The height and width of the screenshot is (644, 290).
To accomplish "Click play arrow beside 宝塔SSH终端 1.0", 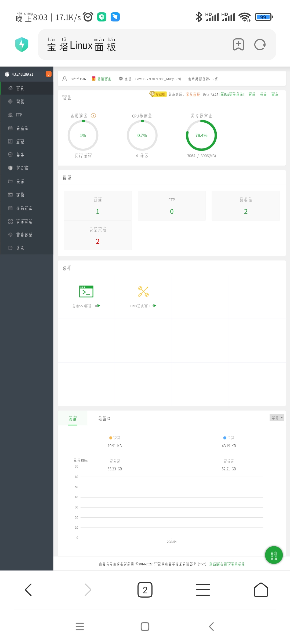I will click(x=99, y=306).
